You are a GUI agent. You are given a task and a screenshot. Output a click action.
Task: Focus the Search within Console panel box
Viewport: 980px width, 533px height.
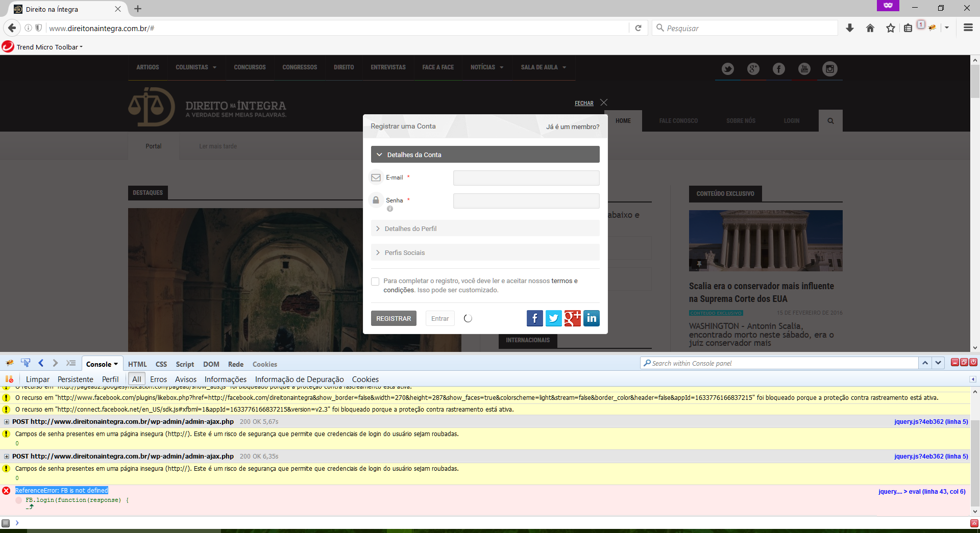[779, 363]
